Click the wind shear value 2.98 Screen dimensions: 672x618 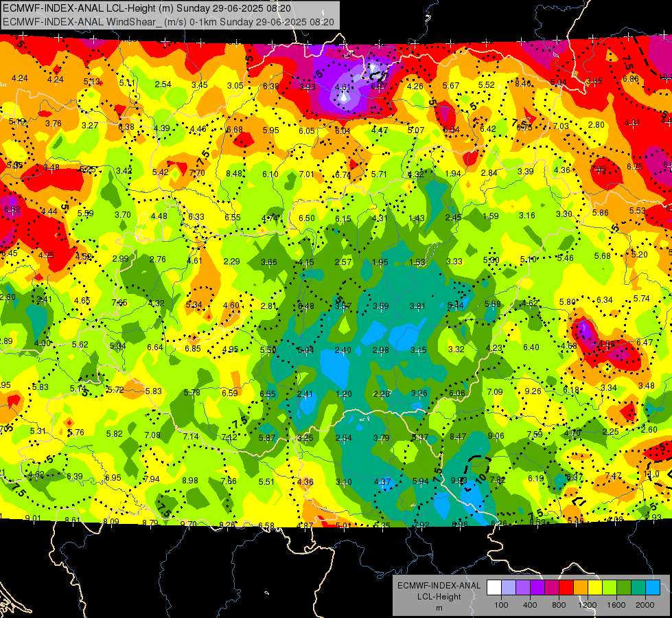pos(380,350)
